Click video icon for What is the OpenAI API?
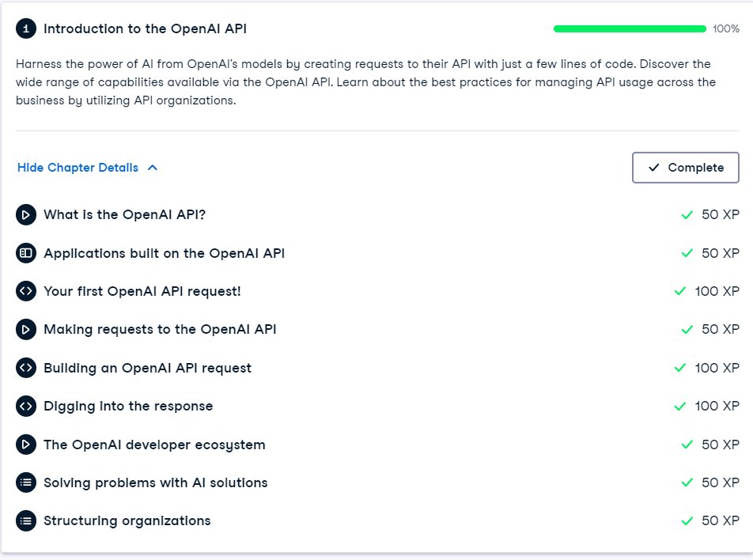753x560 pixels. pos(26,214)
